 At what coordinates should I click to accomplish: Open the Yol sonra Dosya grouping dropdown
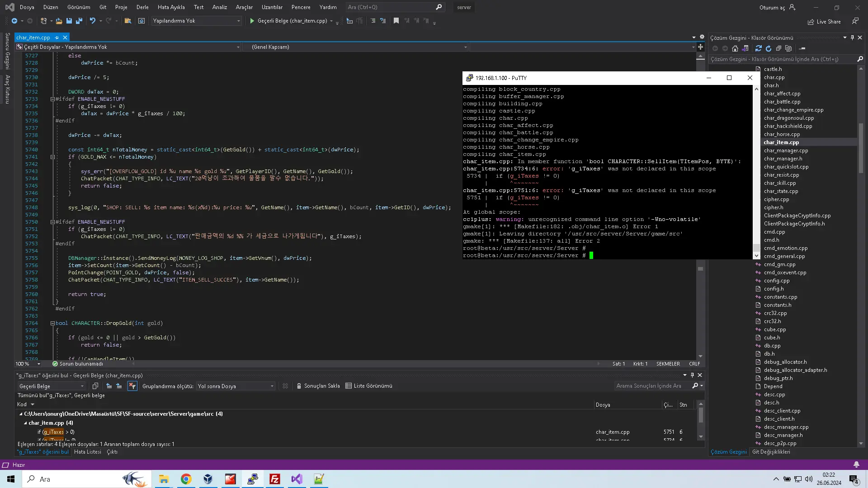point(236,386)
